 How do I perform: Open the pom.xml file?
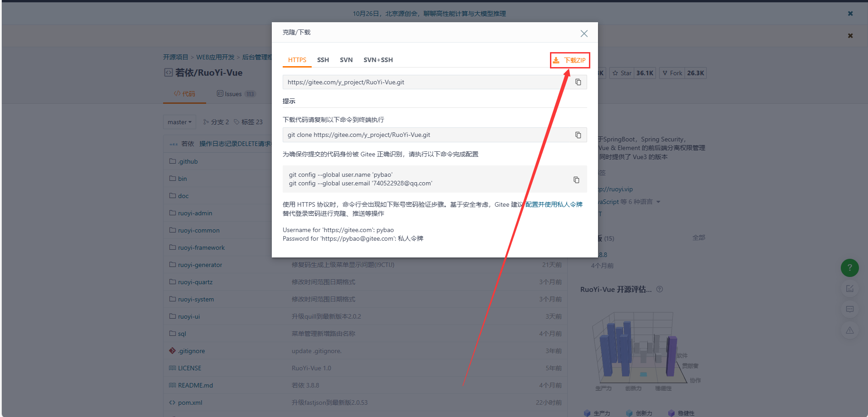(190, 402)
